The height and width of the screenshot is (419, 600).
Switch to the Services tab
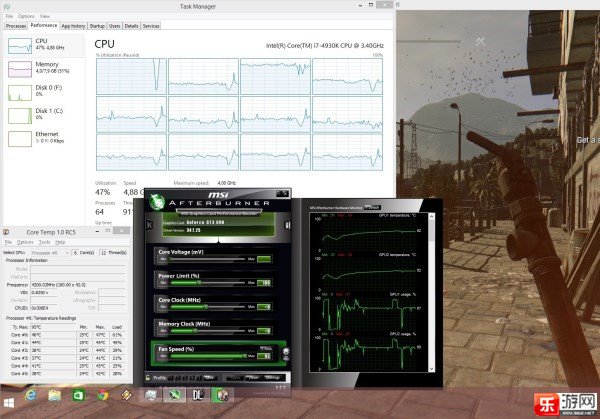point(151,26)
